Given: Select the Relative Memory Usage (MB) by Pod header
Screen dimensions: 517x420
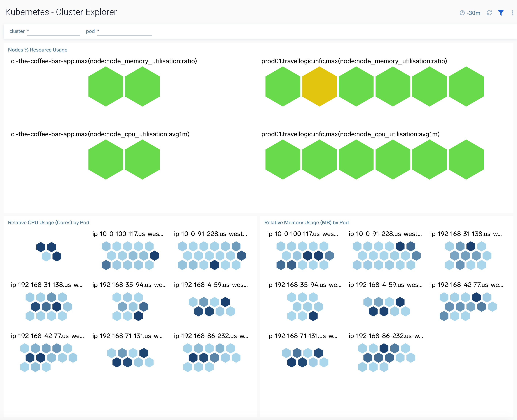Looking at the screenshot, I should (306, 222).
